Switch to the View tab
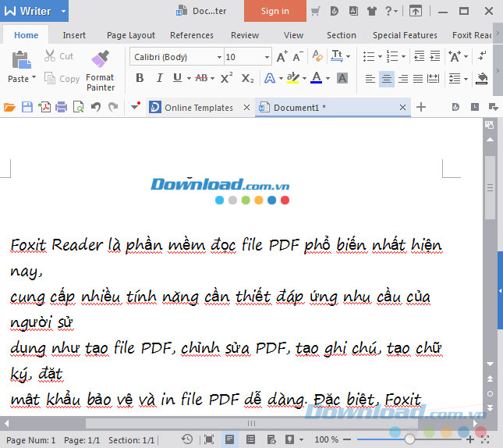503x448 pixels. click(x=293, y=35)
